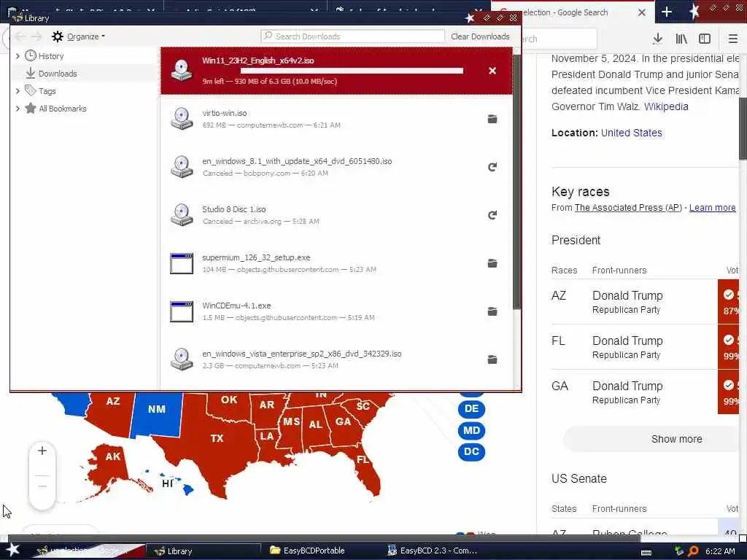Click the WinCDEmu exe file icon
This screenshot has width=747, height=560.
click(x=182, y=311)
